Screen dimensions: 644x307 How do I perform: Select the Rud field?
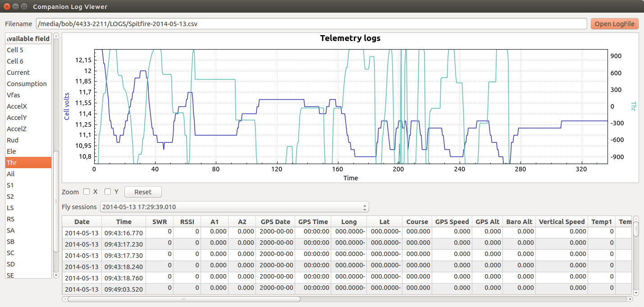tap(28, 140)
